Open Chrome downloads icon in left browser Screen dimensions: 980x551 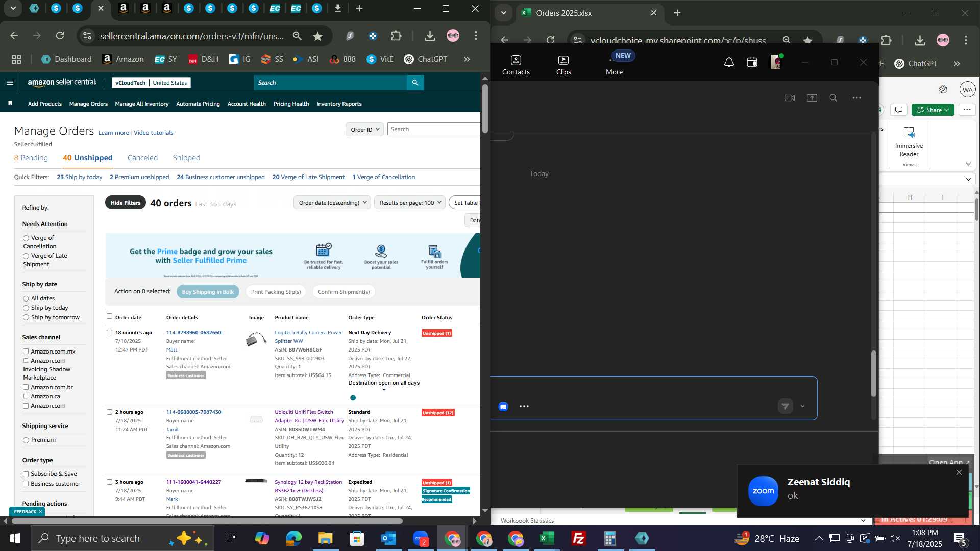pyautogui.click(x=430, y=36)
